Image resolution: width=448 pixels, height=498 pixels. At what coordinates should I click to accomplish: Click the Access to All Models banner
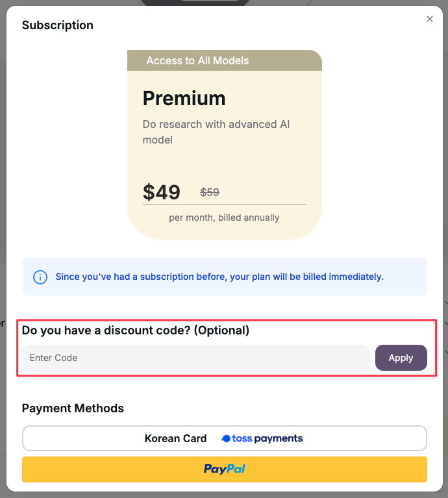click(x=225, y=60)
